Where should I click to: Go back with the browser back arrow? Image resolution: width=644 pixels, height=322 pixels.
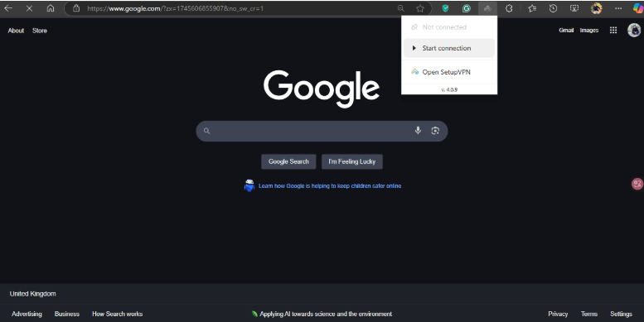pyautogui.click(x=8, y=8)
